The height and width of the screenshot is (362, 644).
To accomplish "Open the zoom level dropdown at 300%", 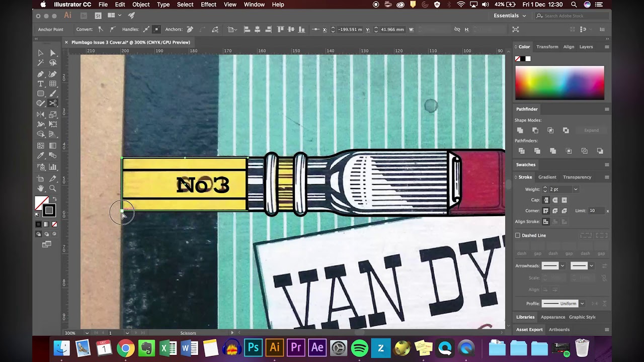I will click(87, 333).
